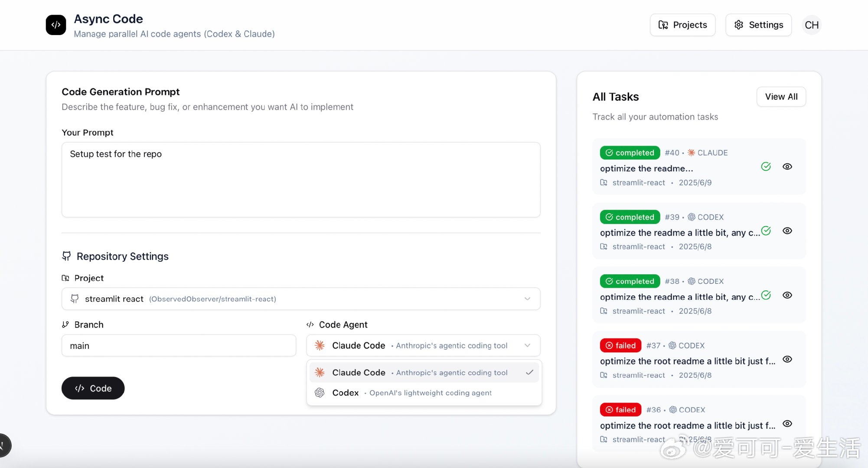
Task: View details of task #39
Action: tap(787, 231)
